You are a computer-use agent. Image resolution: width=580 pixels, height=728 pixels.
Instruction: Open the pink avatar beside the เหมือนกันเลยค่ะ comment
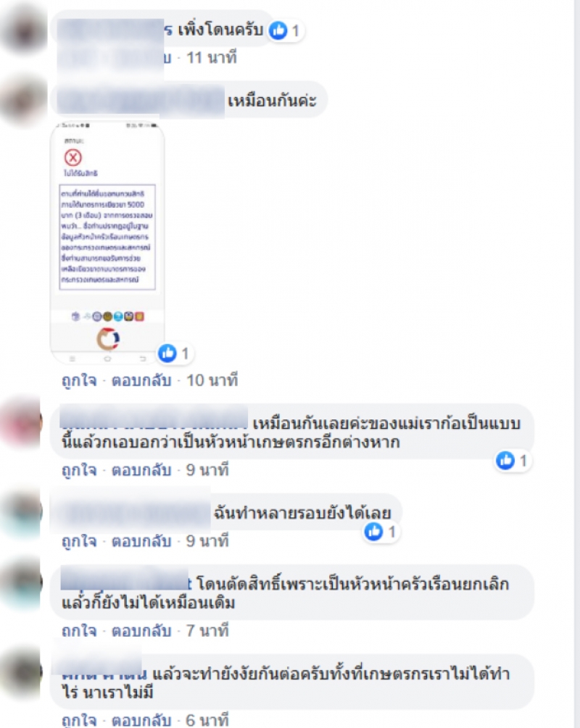click(x=22, y=424)
